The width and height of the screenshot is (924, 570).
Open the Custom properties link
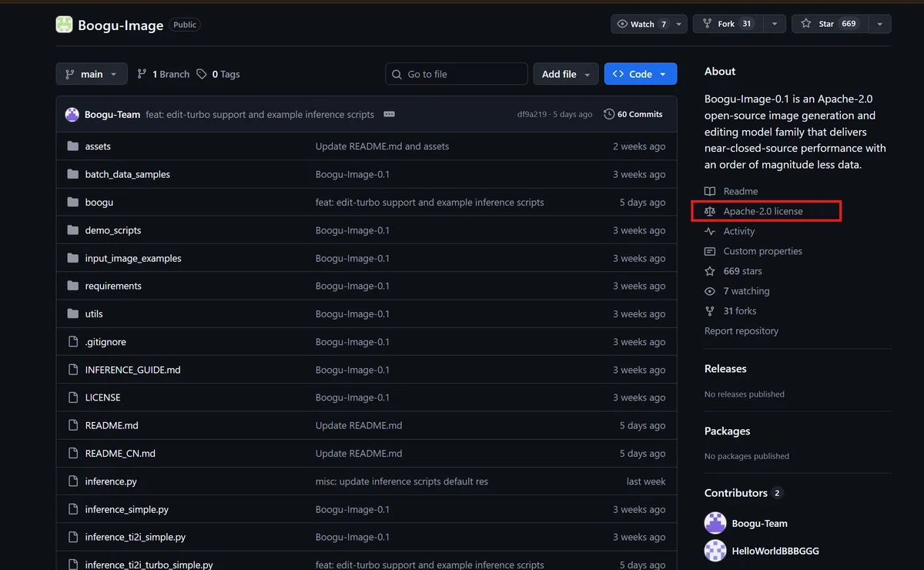(763, 251)
